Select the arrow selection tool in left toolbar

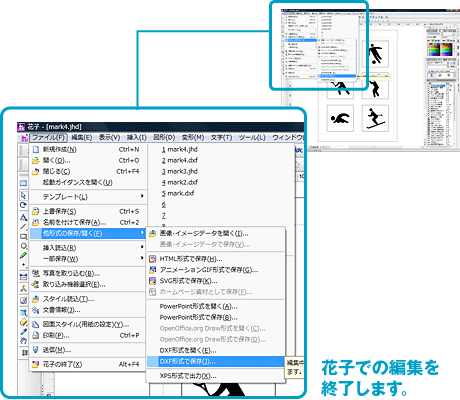pos(23,195)
